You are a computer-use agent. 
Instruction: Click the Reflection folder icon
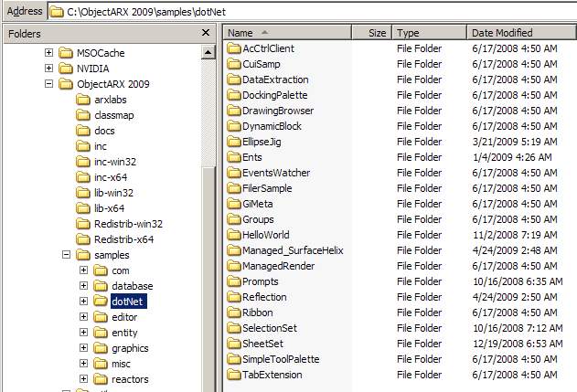click(234, 297)
